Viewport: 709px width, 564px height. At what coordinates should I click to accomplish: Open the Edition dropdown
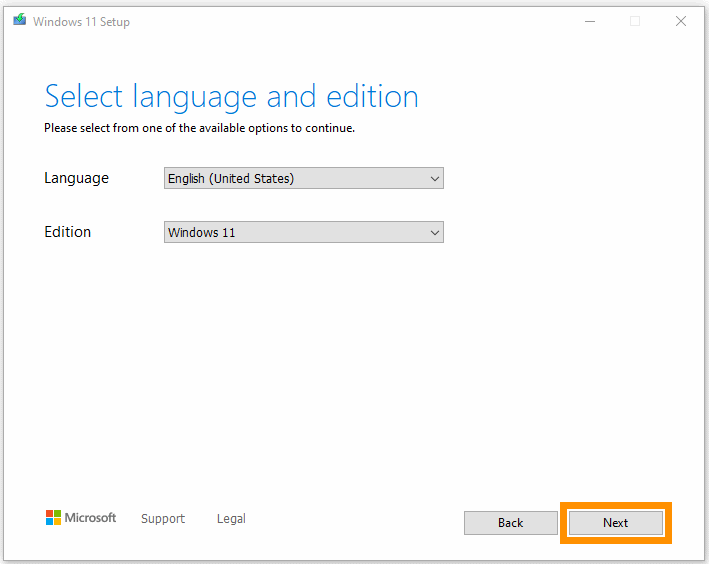(x=303, y=232)
